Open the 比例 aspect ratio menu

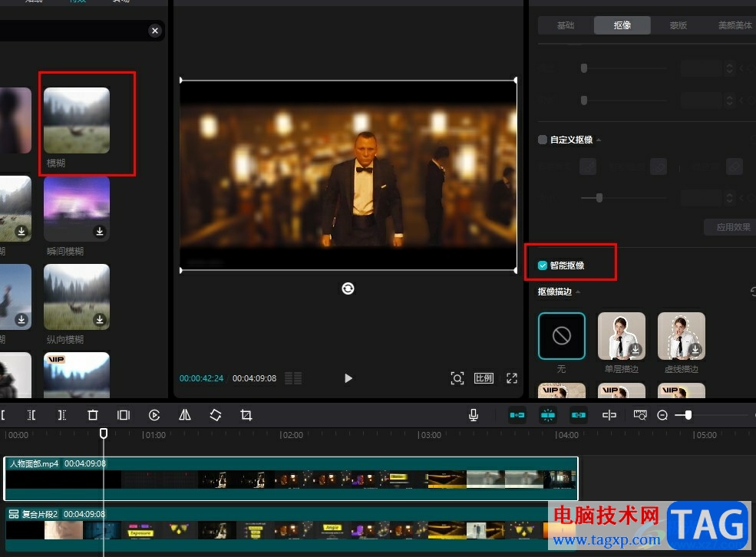click(x=484, y=378)
